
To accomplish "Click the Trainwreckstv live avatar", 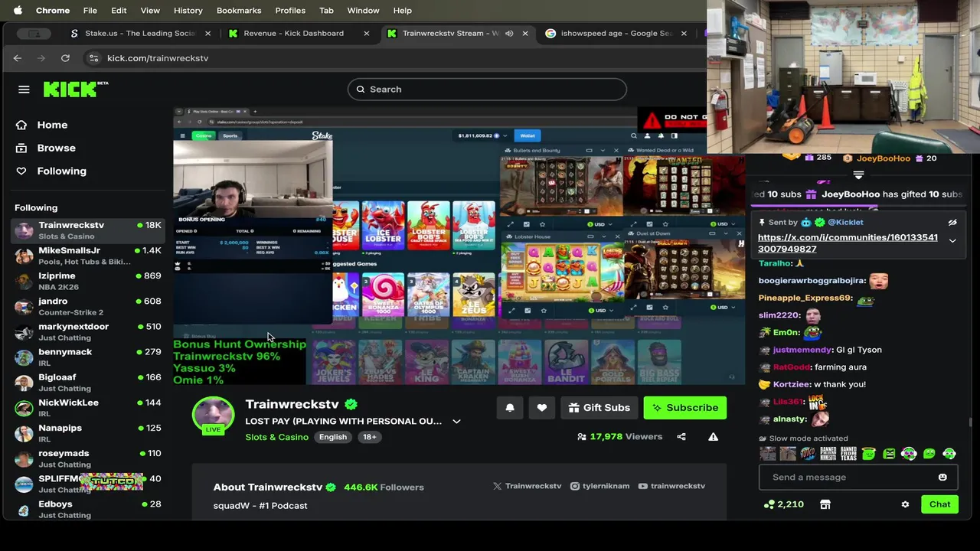I will [213, 417].
